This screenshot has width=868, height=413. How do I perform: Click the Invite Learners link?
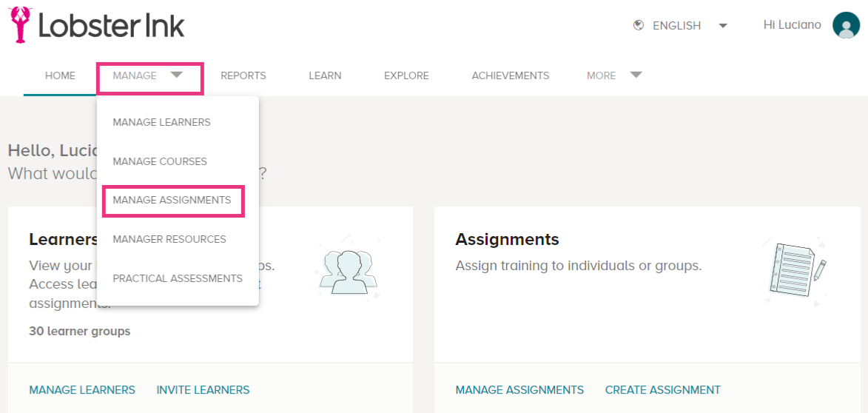[203, 390]
